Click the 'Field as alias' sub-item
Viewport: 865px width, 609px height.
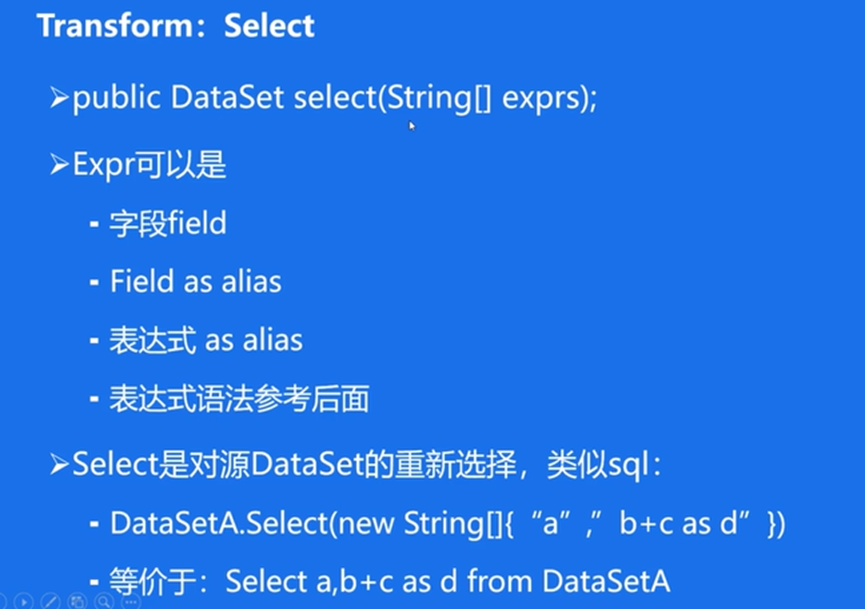(196, 282)
